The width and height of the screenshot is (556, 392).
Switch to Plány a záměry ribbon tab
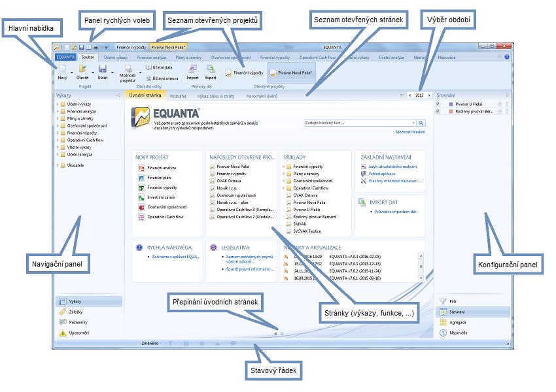(x=188, y=57)
